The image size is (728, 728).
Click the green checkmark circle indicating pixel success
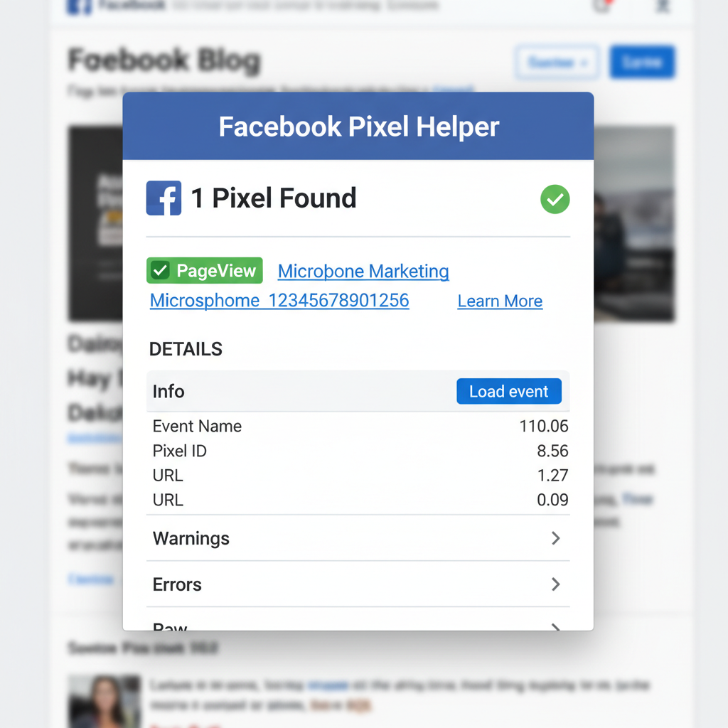[x=555, y=200]
